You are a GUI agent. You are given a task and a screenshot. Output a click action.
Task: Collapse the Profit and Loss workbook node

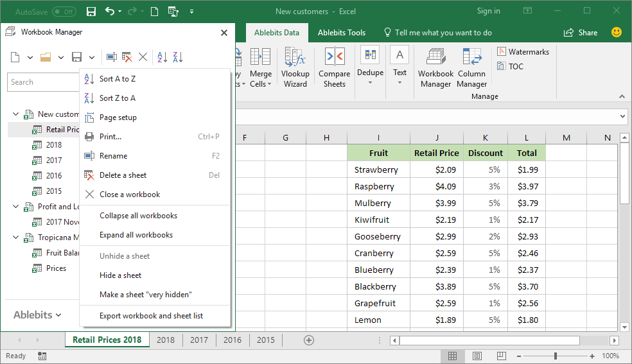point(15,207)
